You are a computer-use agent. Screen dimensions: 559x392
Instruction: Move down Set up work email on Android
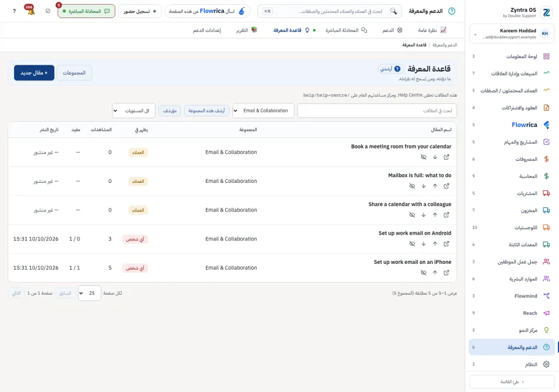click(423, 243)
